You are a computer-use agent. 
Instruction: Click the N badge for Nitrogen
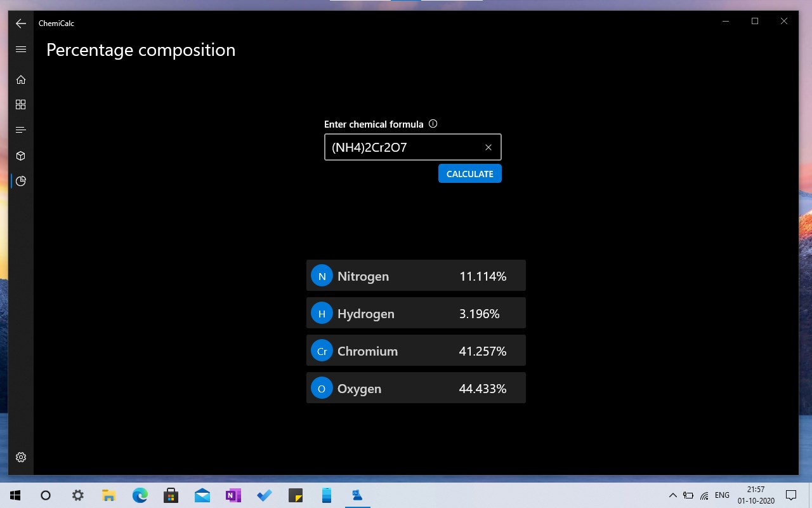(322, 276)
